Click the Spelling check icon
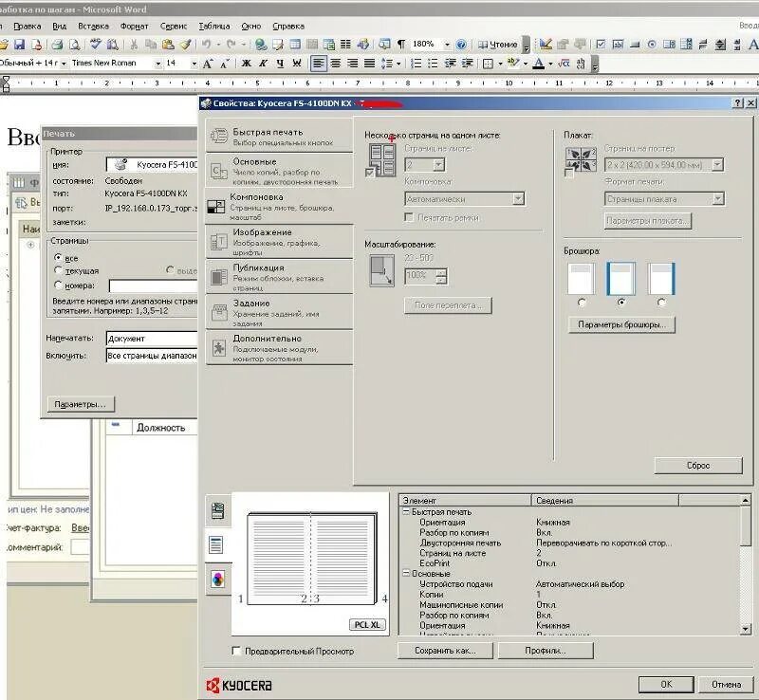The width and height of the screenshot is (759, 700). (x=96, y=45)
